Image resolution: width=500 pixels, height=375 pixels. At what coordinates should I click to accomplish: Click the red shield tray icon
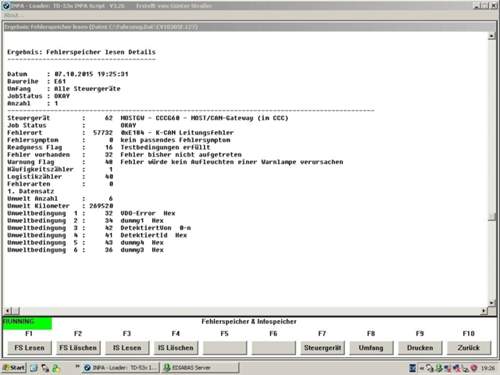point(474,368)
